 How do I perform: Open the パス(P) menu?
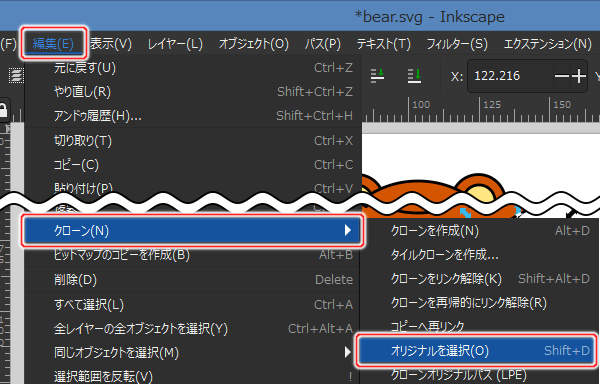323,44
